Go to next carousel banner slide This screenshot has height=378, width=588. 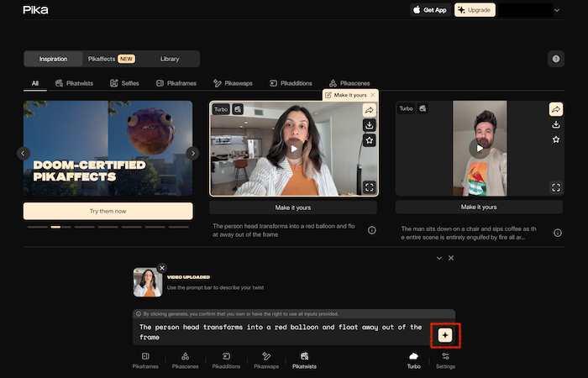pos(192,153)
